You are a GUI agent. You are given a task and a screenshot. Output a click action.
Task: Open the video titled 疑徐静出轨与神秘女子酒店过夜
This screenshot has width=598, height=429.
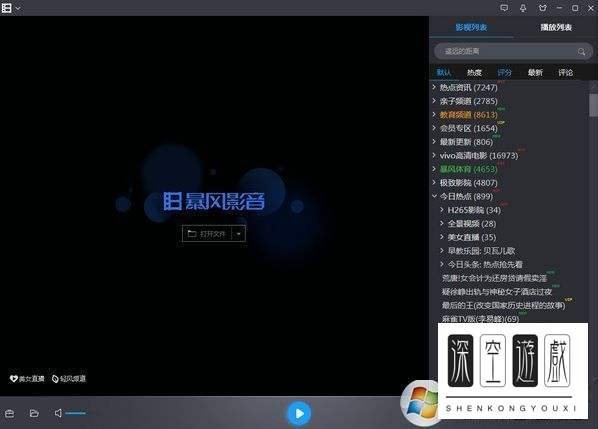[497, 292]
